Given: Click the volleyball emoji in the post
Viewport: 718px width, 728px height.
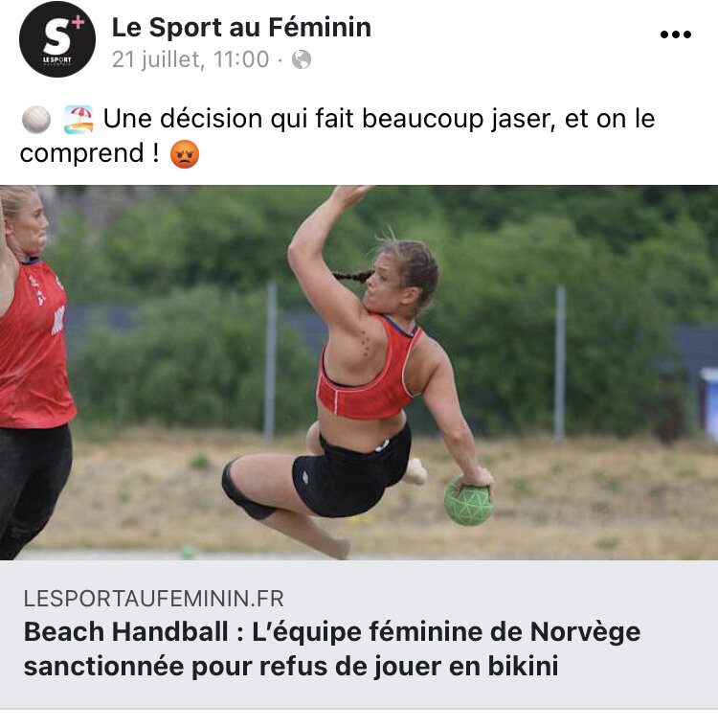Looking at the screenshot, I should 36,120.
